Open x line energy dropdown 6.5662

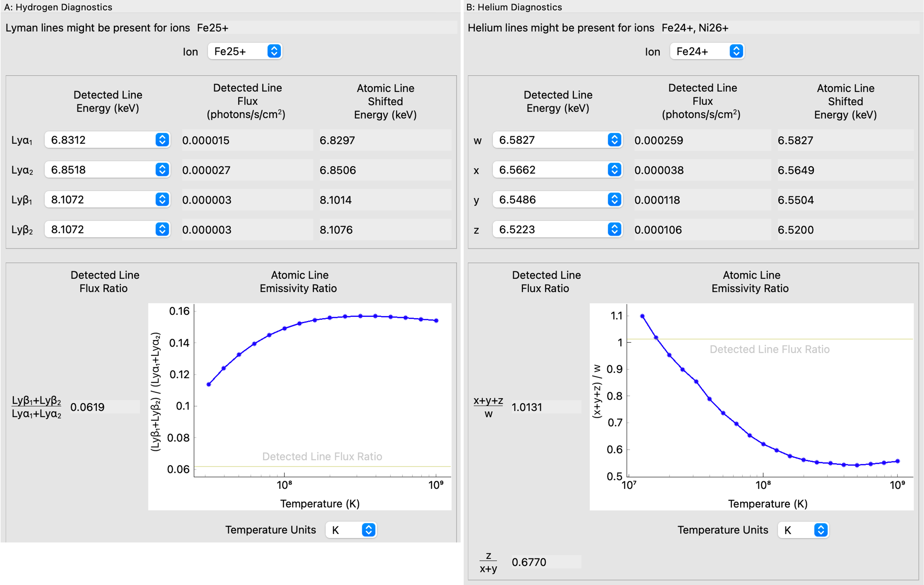(558, 169)
